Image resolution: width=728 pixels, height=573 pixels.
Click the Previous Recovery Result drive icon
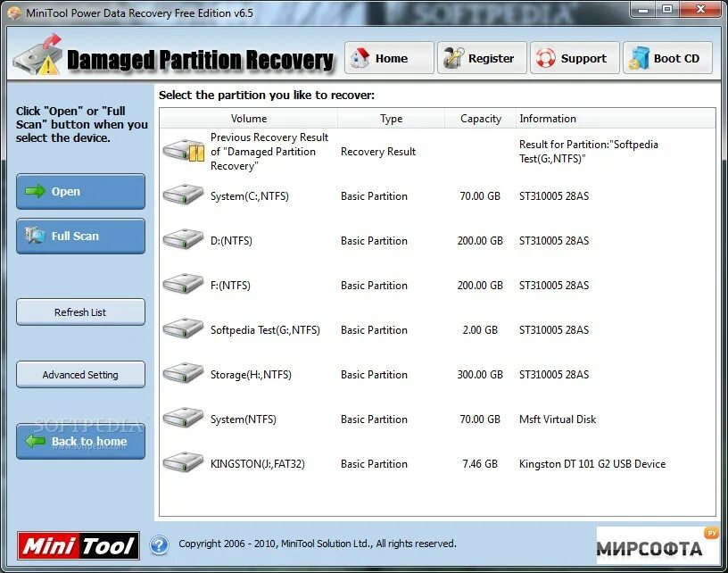click(x=184, y=151)
